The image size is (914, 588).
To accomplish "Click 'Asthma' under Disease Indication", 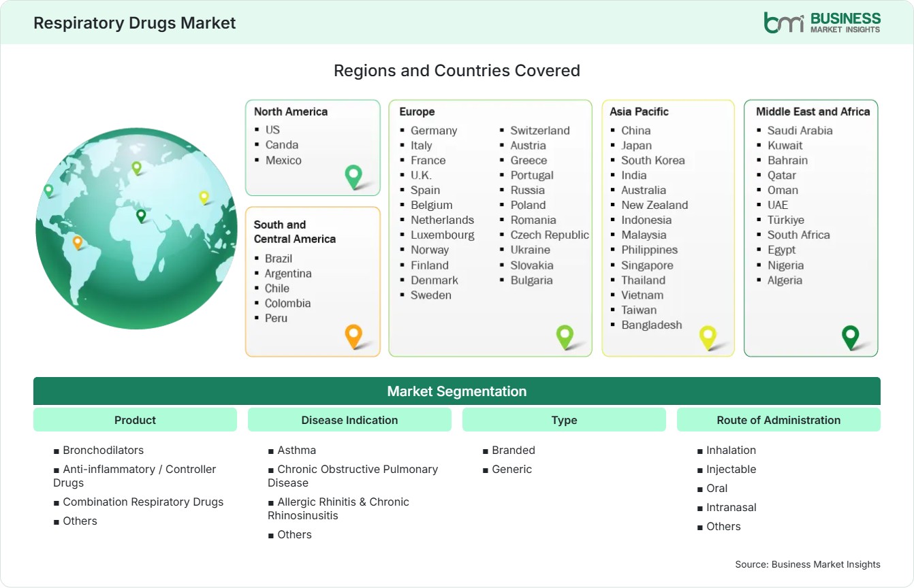I will (x=297, y=450).
